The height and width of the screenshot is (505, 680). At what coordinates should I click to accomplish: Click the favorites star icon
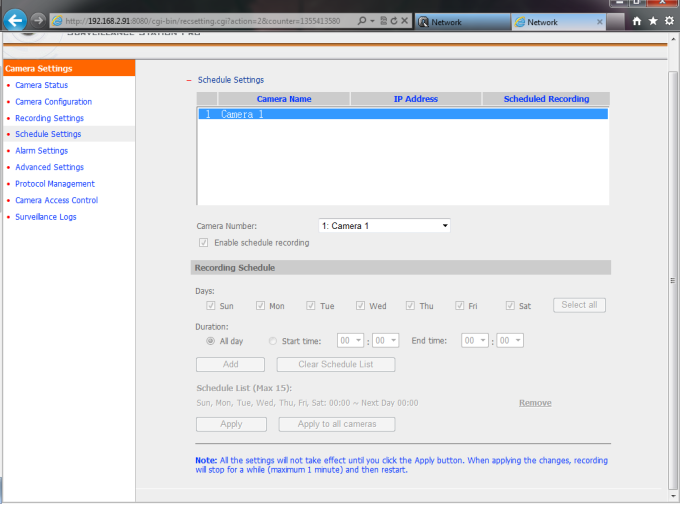tap(652, 21)
